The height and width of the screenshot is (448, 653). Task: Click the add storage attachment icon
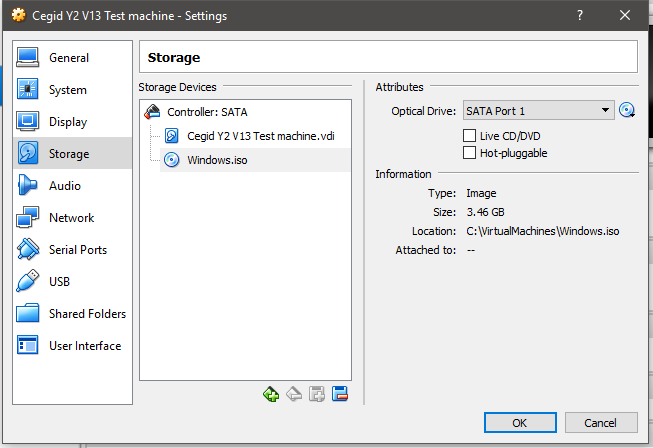click(x=317, y=394)
